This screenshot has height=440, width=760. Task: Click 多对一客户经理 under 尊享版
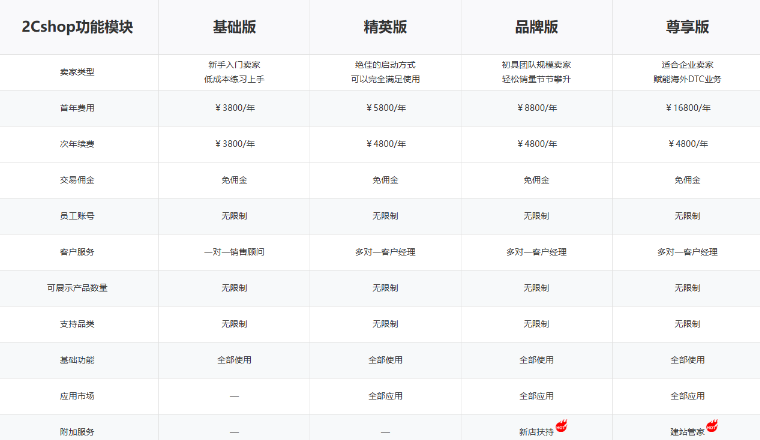687,252
